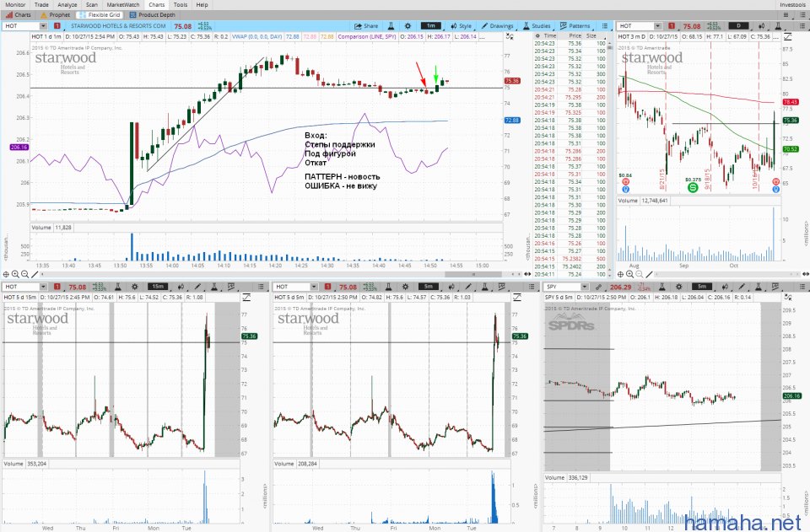Image resolution: width=810 pixels, height=532 pixels.
Task: Select the Flexible Grid sub-tab
Action: [100, 15]
